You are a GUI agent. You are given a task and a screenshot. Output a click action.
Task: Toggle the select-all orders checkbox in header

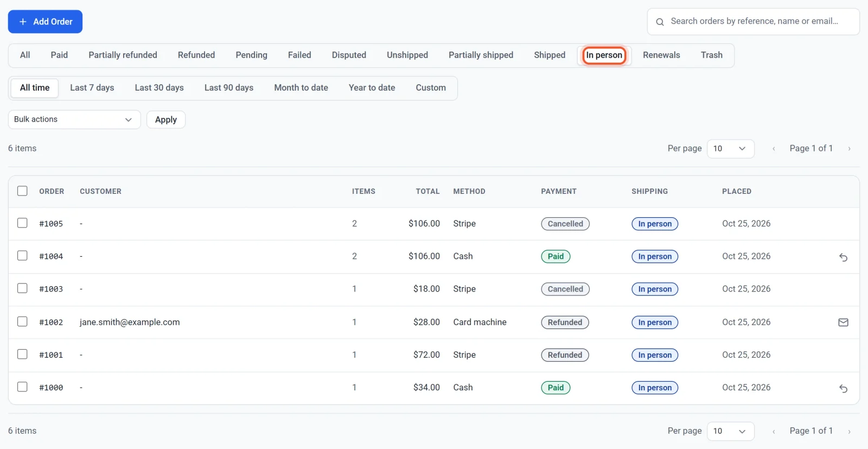coord(22,191)
